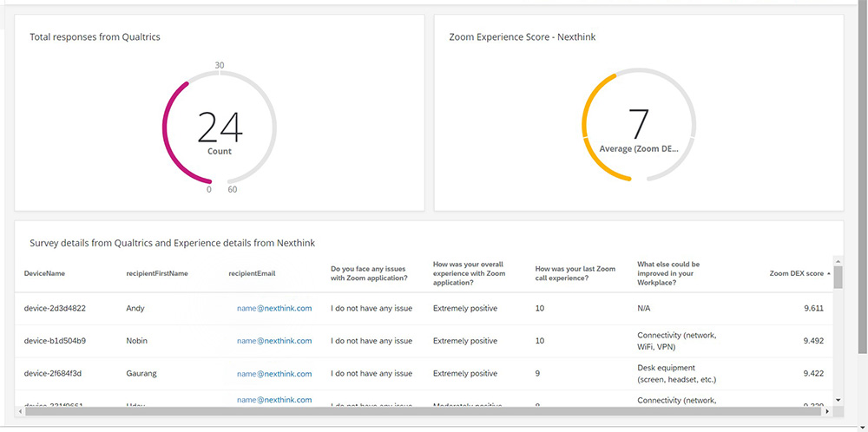Click the table's vertical scrollbar thumb
Viewport: 868px width, 432px height.
(838, 277)
